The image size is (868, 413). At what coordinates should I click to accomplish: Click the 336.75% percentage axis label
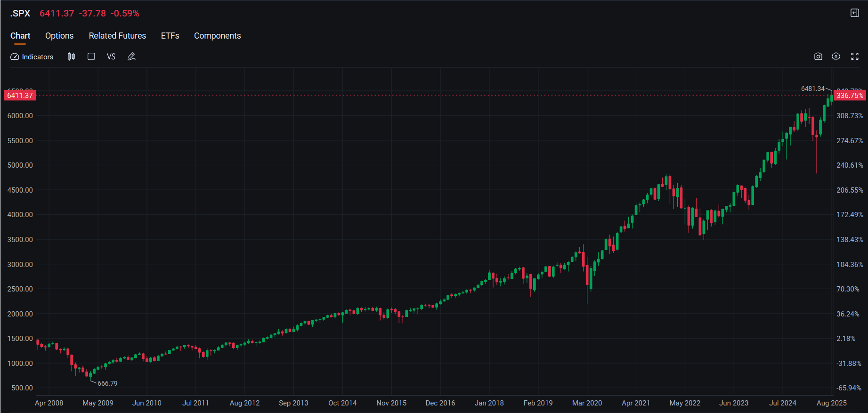[x=850, y=95]
